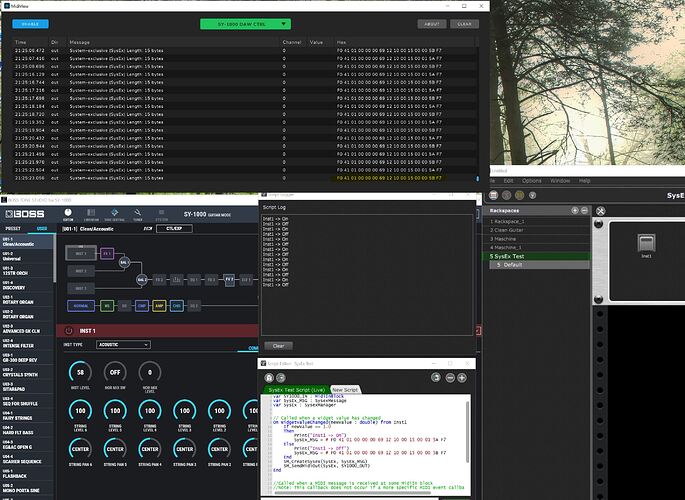Select the yellow AMP block in the chain
685x500 pixels.
pos(159,306)
